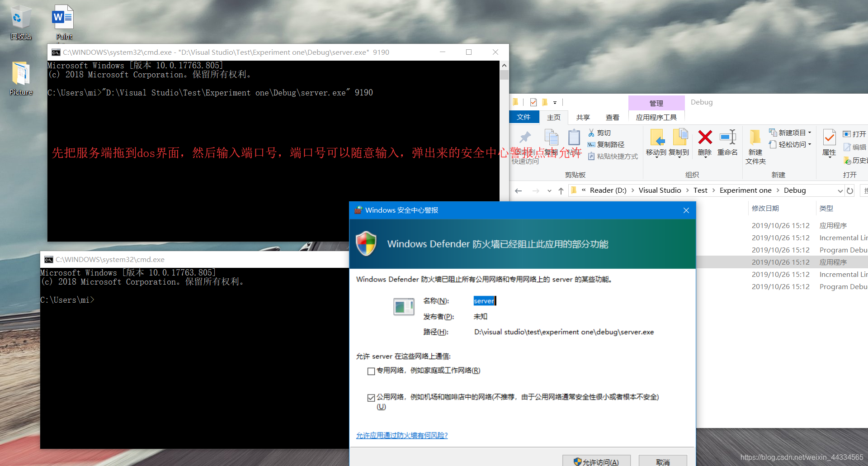868x466 pixels.
Task: Click the Windows Defender shield icon
Action: tap(366, 243)
